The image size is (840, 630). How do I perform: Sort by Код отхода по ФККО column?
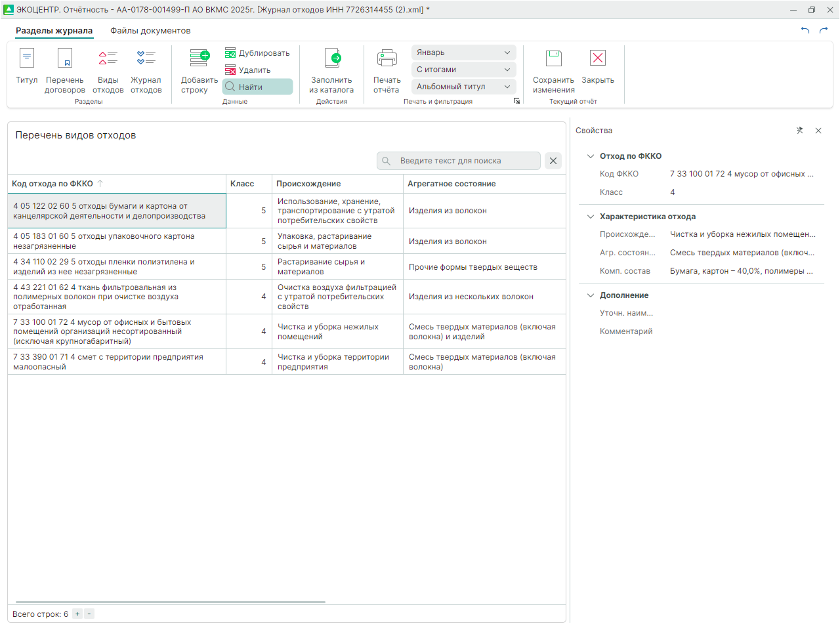tap(52, 184)
